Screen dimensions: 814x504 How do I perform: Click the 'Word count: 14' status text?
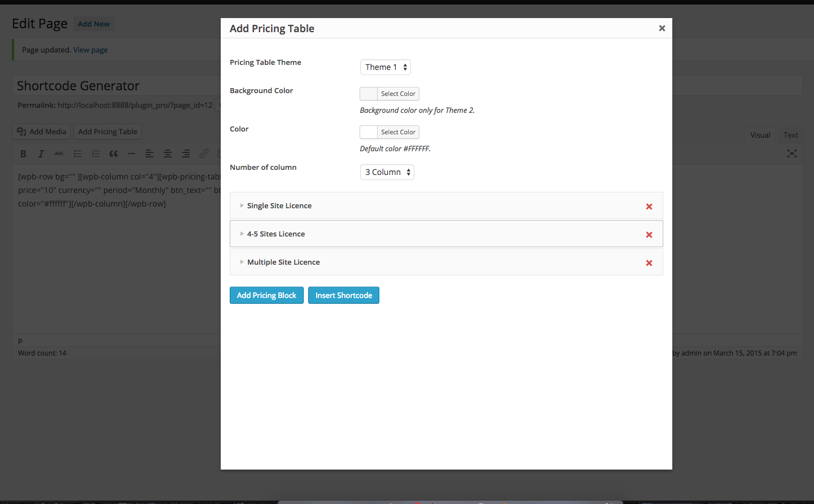coord(42,353)
